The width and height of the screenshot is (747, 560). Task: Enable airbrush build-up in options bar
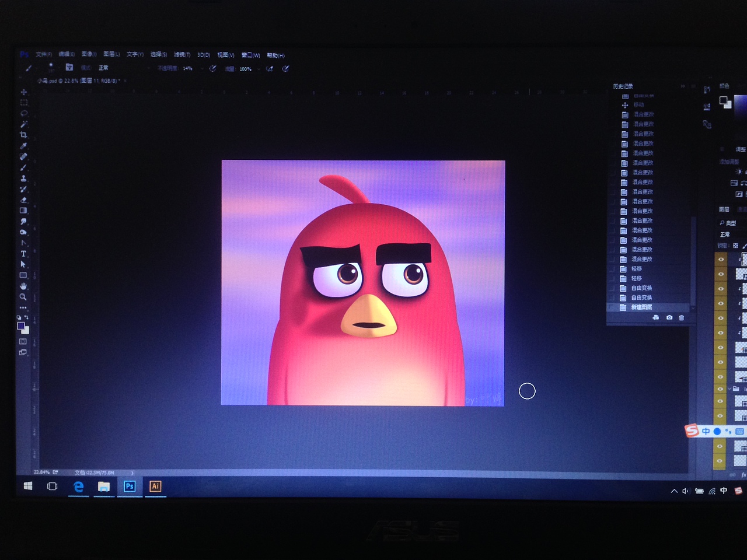click(270, 69)
